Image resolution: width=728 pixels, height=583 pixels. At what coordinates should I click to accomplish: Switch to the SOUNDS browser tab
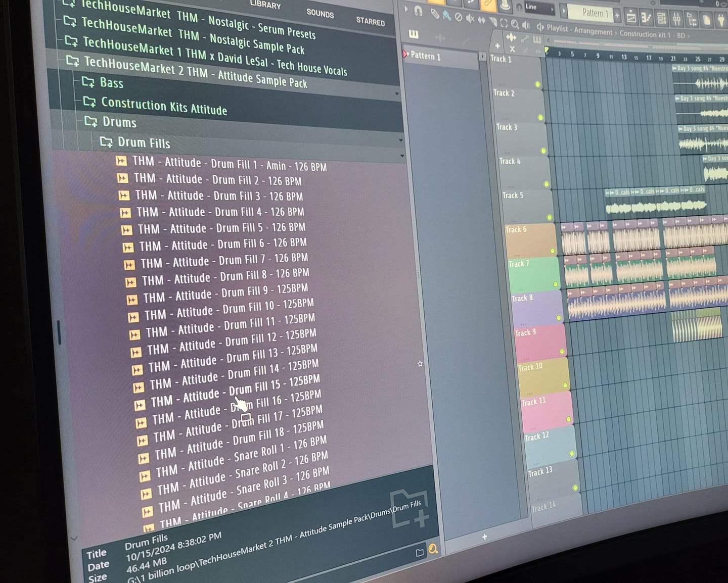[320, 13]
